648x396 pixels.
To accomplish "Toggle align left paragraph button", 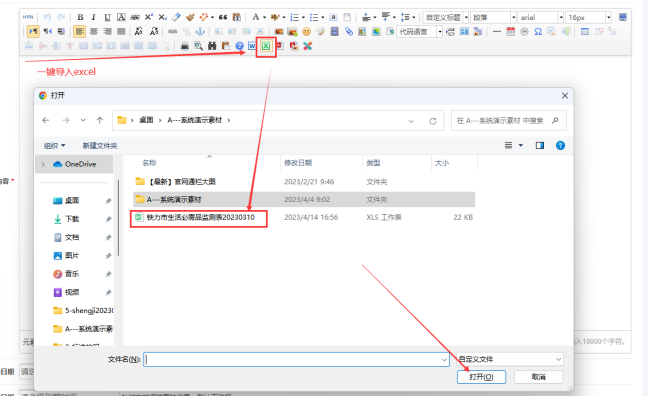I will pyautogui.click(x=80, y=31).
